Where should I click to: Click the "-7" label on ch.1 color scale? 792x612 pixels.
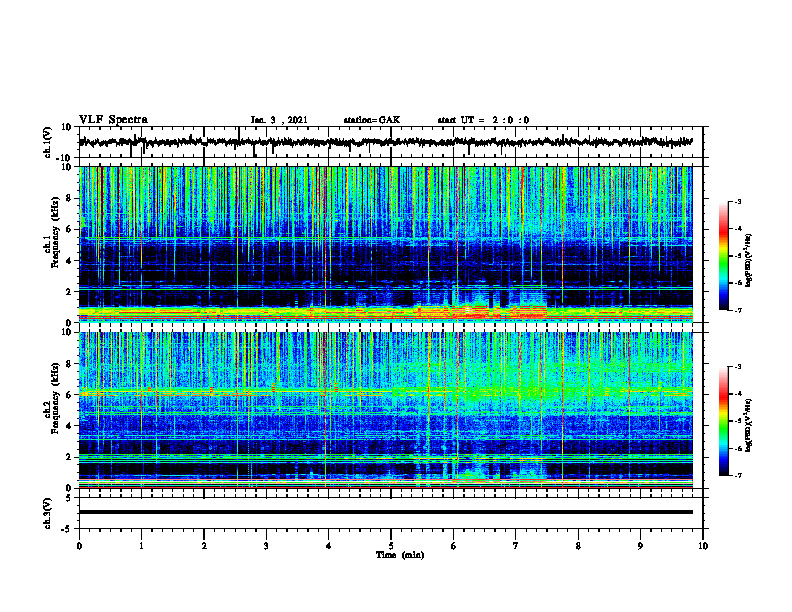[737, 310]
